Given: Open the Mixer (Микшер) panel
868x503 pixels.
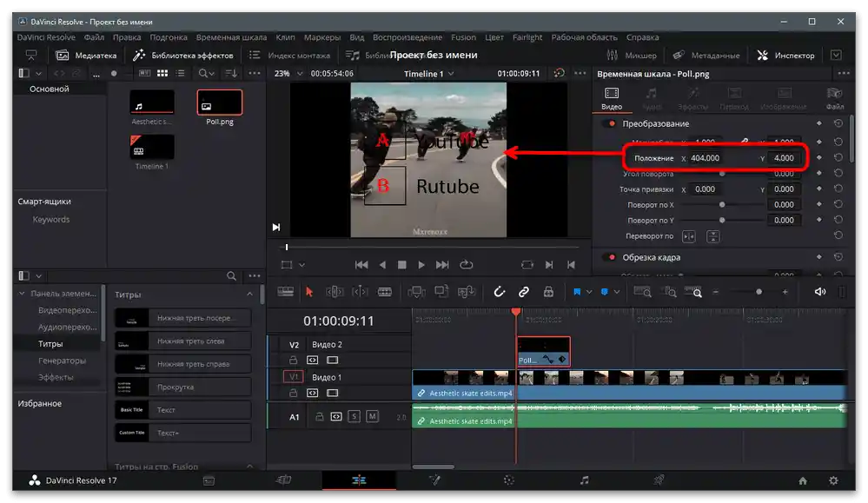Looking at the screenshot, I should (631, 56).
